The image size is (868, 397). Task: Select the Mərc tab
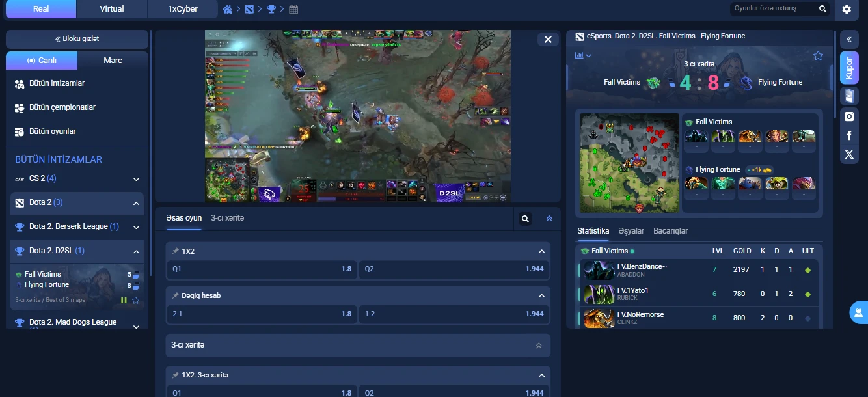(x=113, y=61)
